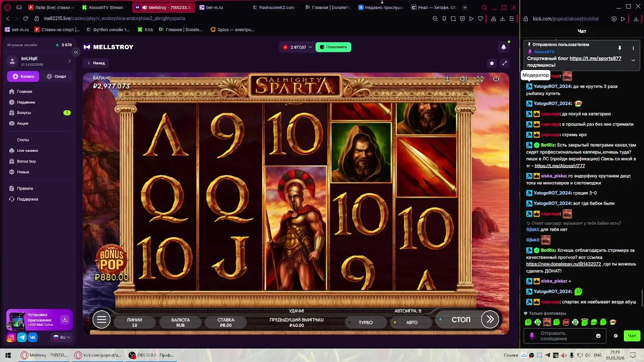Expand the game to fullscreen on Mellstroy
Viewport: 644px width, 362px height.
point(504,63)
